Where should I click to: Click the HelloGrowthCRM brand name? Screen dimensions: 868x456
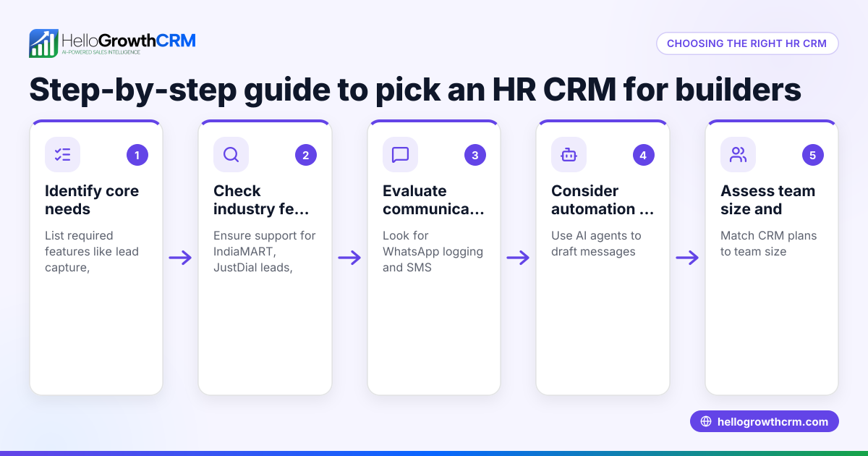pos(129,40)
